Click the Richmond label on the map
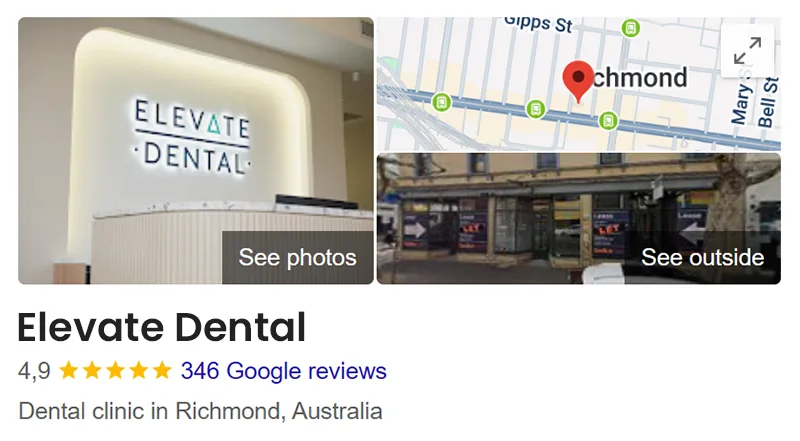Image resolution: width=800 pixels, height=441 pixels. click(x=639, y=78)
